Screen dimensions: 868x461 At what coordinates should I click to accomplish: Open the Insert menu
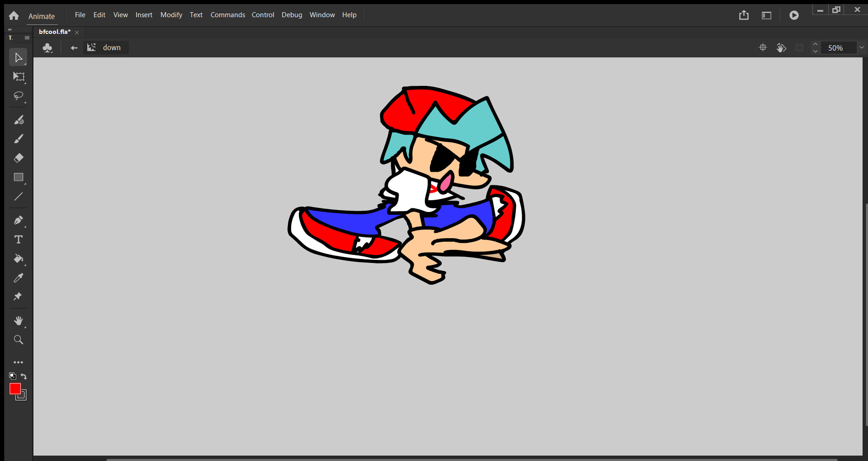click(144, 15)
